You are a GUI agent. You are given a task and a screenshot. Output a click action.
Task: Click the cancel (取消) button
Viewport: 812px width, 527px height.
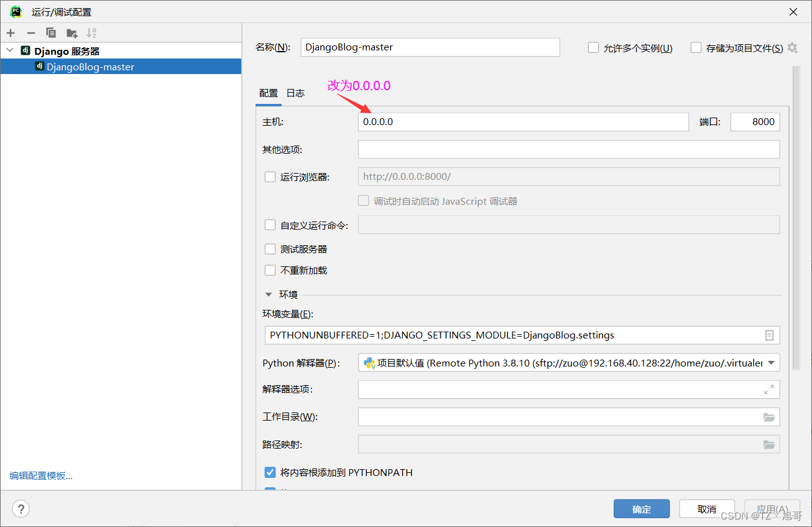click(707, 509)
